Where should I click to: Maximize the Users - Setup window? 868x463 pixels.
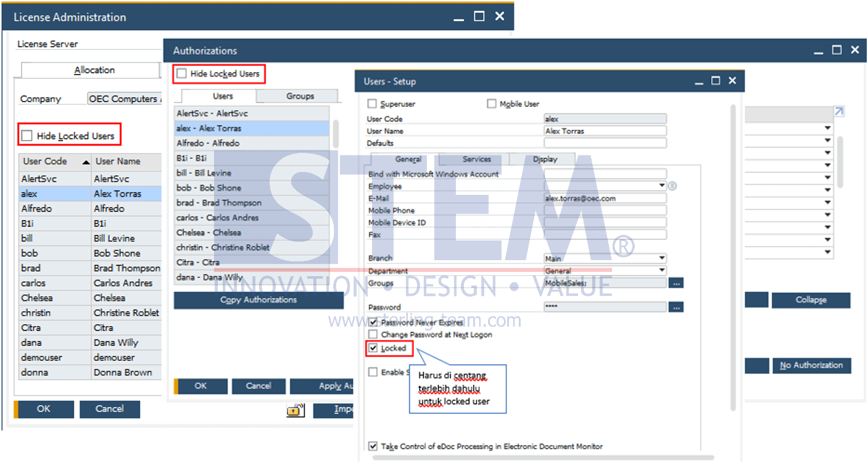click(716, 81)
